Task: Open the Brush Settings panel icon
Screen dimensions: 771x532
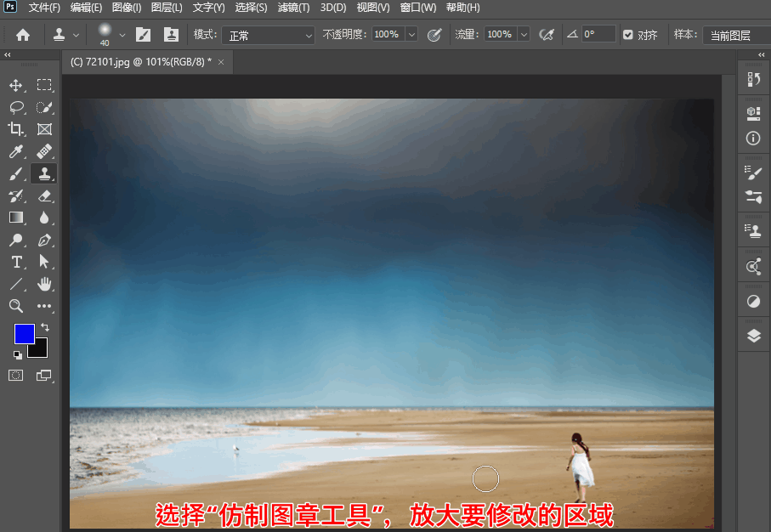Action: pos(754,173)
